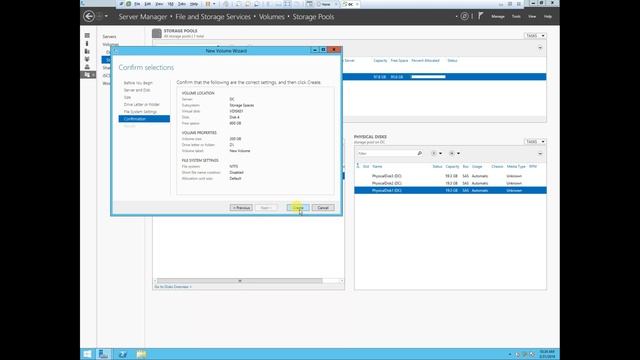Click the Physical Disks filter field
This screenshot has height=360, width=640.
(x=386, y=153)
